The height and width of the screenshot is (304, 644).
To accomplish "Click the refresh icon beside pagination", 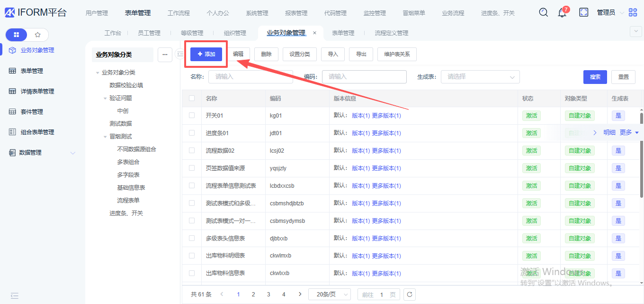I will click(x=410, y=295).
